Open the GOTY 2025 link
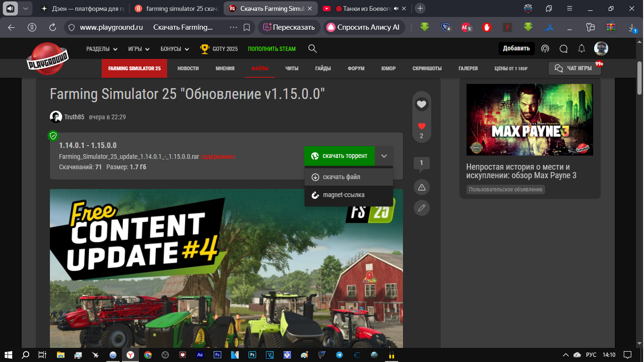The width and height of the screenshot is (644, 362). (219, 49)
